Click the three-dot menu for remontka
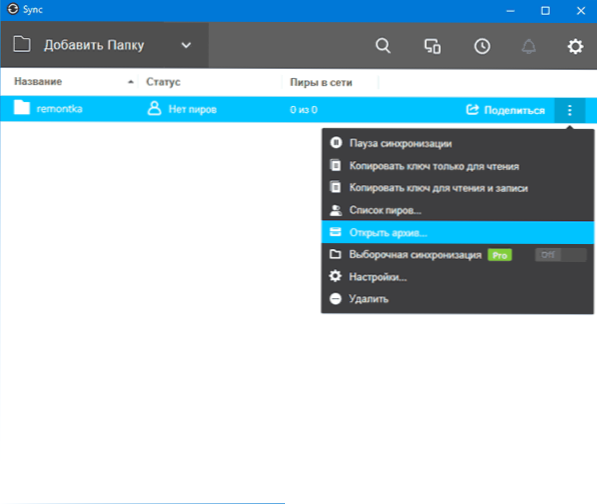Viewport: 597px width, 504px height. [570, 110]
